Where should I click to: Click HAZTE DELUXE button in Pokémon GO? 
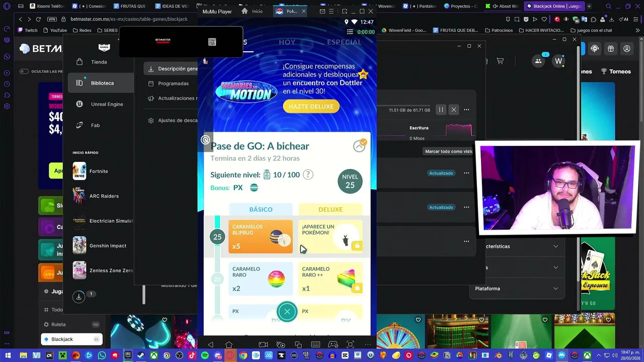(x=311, y=107)
